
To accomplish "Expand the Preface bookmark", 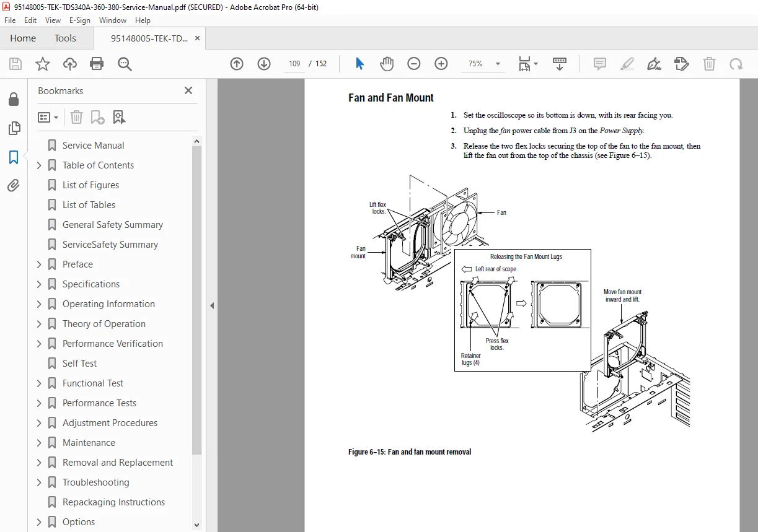I will tap(39, 264).
